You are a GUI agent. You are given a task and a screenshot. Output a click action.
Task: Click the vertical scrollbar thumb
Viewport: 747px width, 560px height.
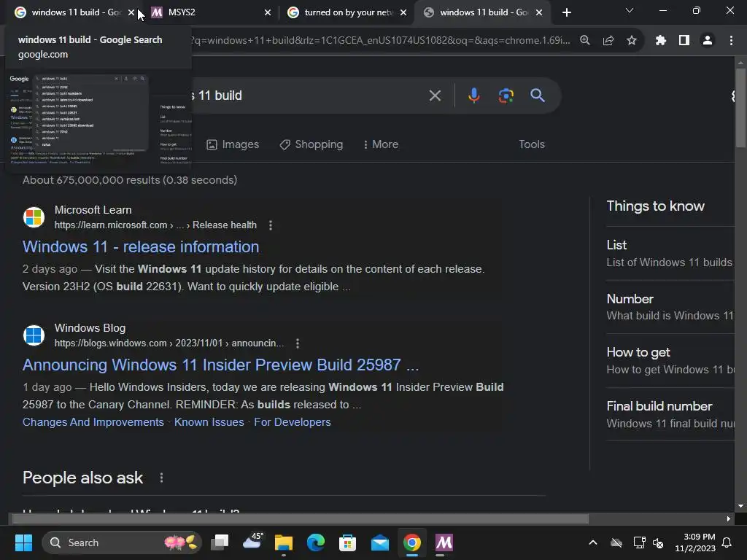[740, 109]
